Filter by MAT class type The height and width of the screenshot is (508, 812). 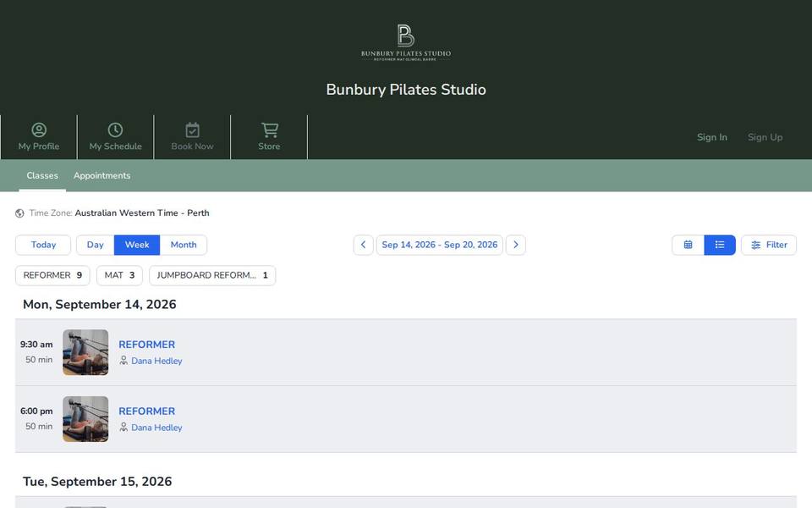(x=119, y=275)
